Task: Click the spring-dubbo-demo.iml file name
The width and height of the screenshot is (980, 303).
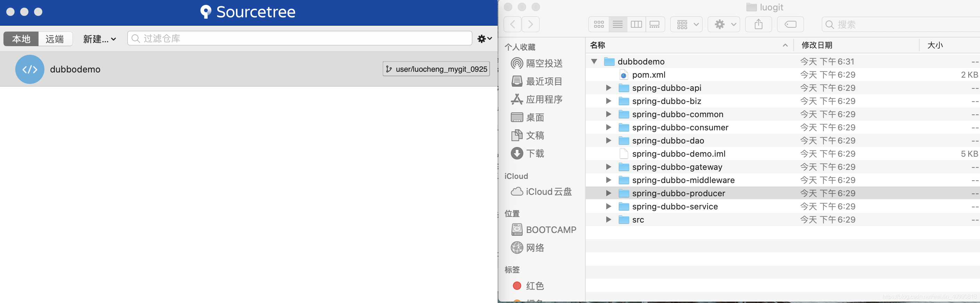Action: (x=679, y=154)
